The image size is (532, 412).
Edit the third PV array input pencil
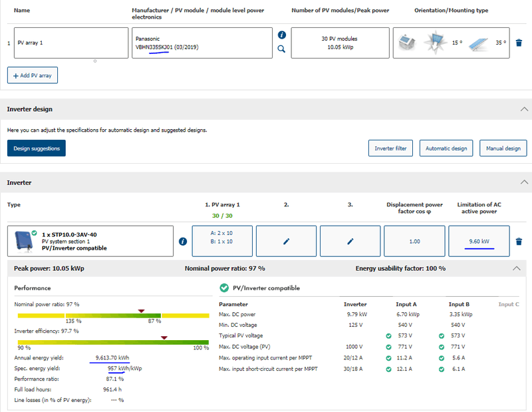pos(350,241)
